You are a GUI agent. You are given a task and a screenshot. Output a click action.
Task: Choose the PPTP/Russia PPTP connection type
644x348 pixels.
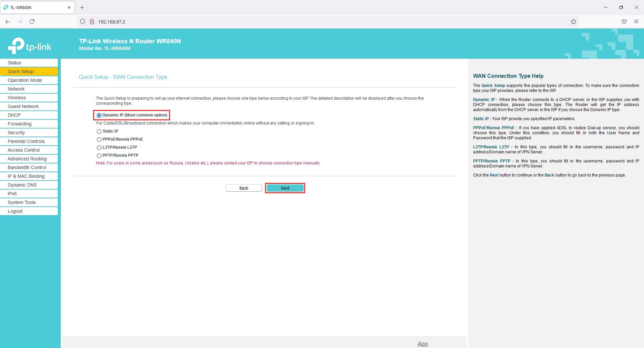pos(99,155)
